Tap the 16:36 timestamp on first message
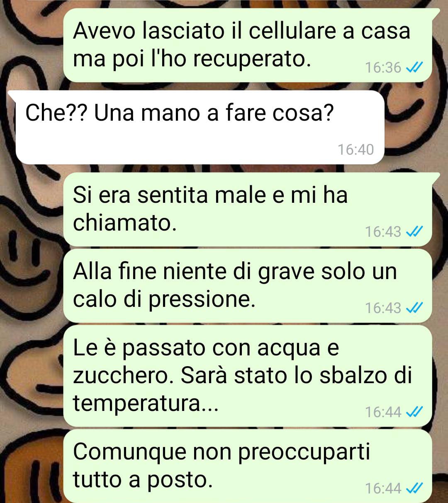448x503 pixels. click(383, 67)
